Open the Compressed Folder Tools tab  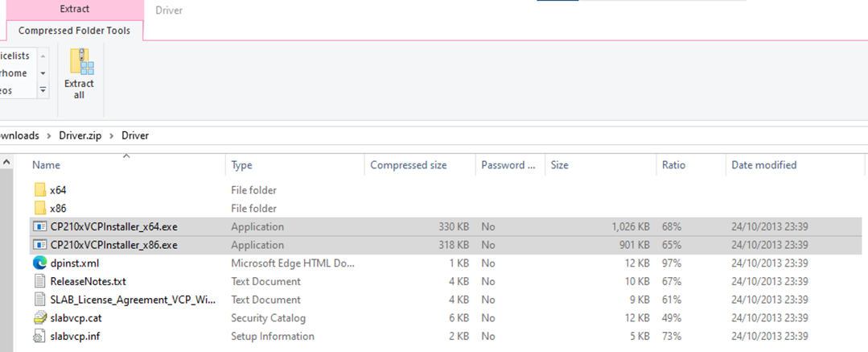coord(75,31)
